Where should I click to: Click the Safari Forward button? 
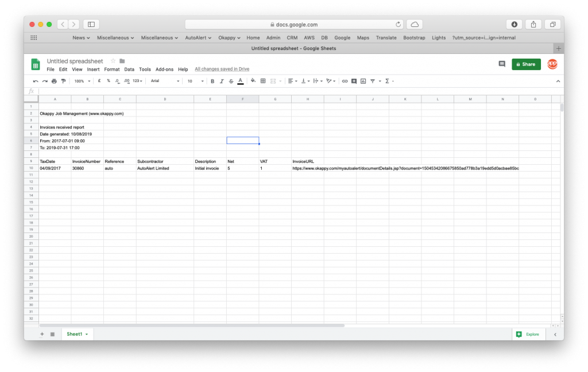(74, 24)
